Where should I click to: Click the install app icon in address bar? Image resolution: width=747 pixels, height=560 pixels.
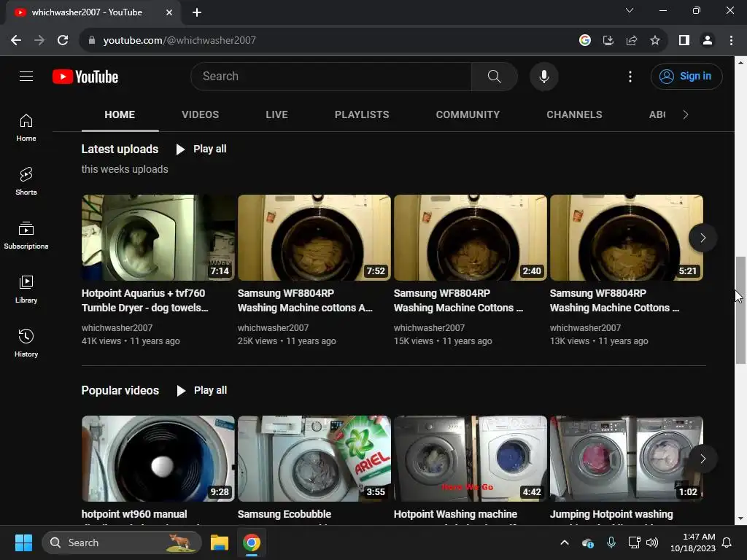[x=608, y=41]
